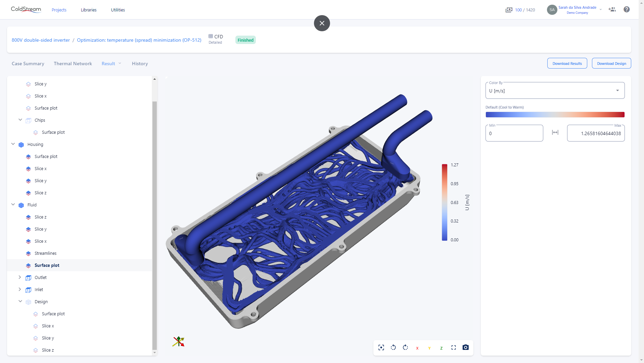The height and width of the screenshot is (363, 644).
Task: Open the 800V double-sided inverter breadcrumb link
Action: click(x=41, y=40)
